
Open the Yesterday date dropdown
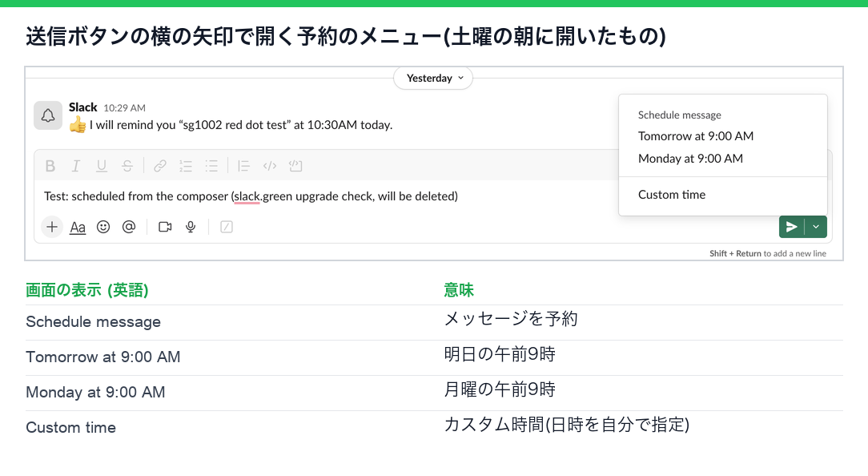[433, 79]
